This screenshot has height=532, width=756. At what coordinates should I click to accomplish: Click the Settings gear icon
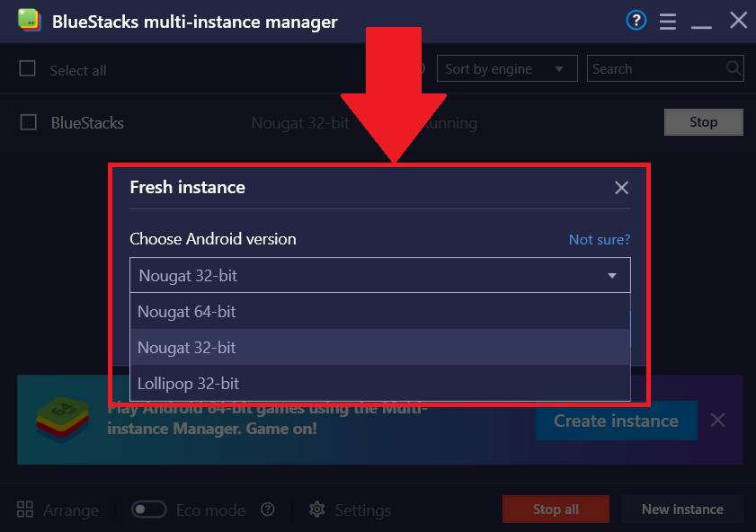tap(316, 510)
